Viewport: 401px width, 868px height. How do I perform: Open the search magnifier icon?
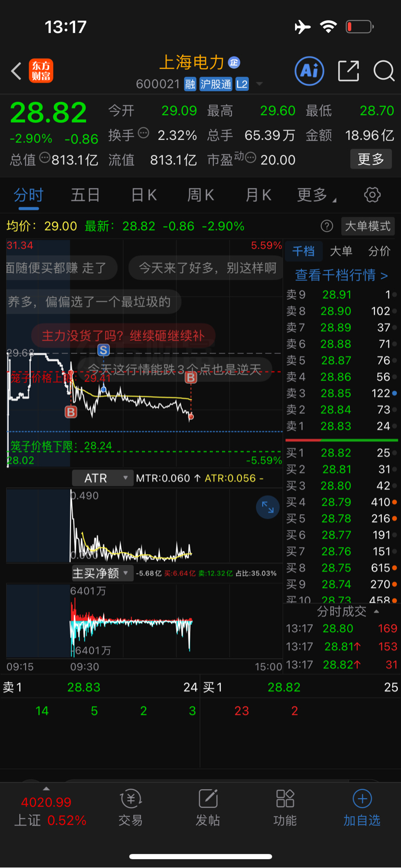click(x=384, y=71)
